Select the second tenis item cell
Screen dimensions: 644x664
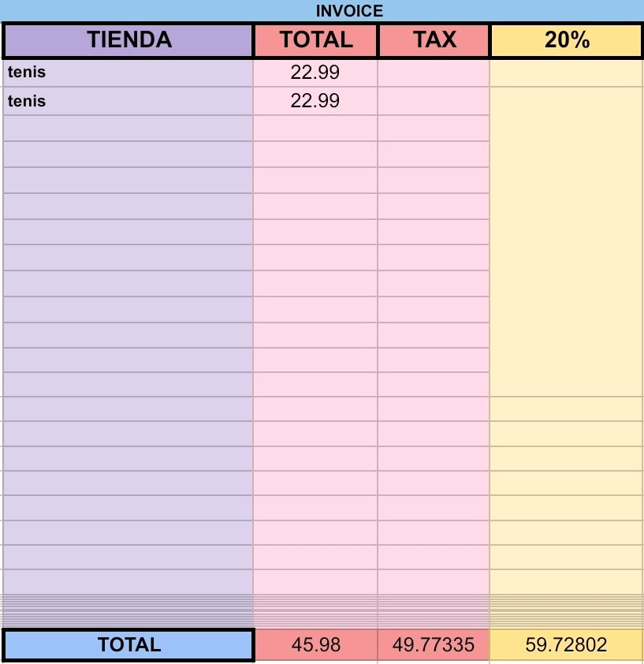coord(128,101)
